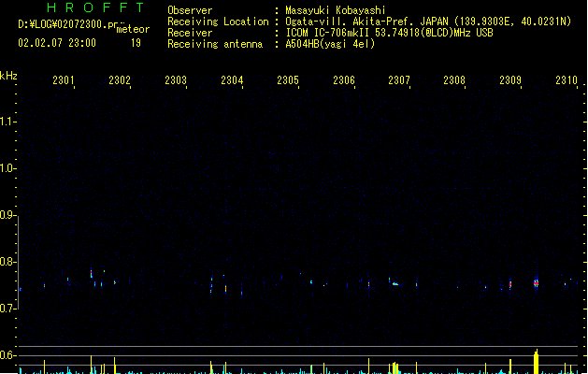588x374 pixels.
Task: Click the HROFFT title text
Action: pyautogui.click(x=95, y=7)
